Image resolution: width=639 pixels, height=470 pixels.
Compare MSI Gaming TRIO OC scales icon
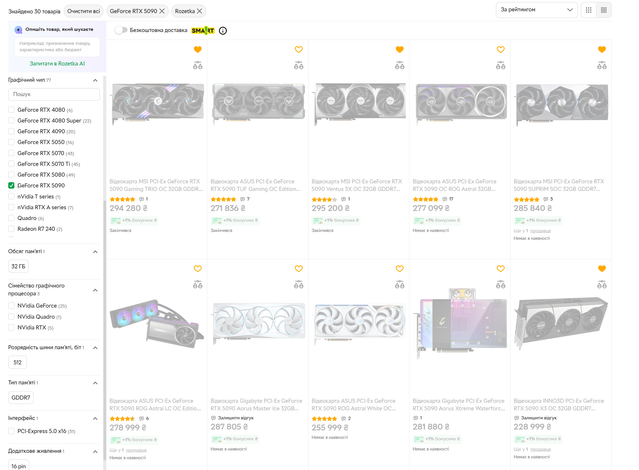coord(198,66)
